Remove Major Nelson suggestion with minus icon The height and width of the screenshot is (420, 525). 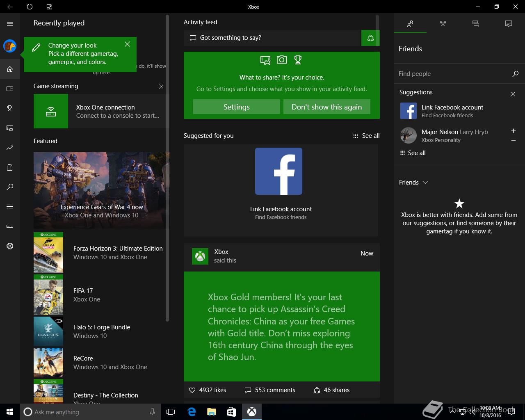click(513, 141)
